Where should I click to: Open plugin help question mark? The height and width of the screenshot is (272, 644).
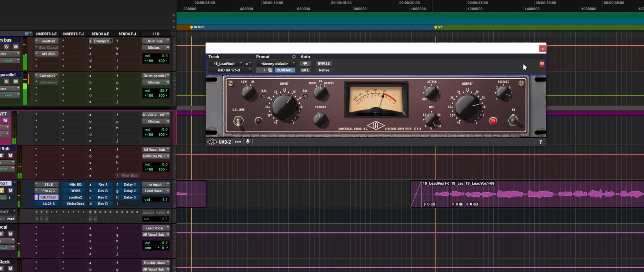coord(540,142)
